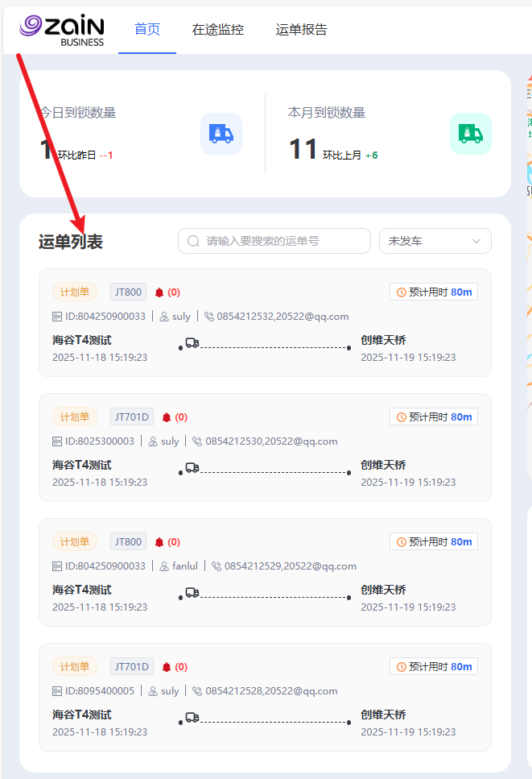532x779 pixels.
Task: Expand the 未发车 status dropdown
Action: (x=435, y=241)
